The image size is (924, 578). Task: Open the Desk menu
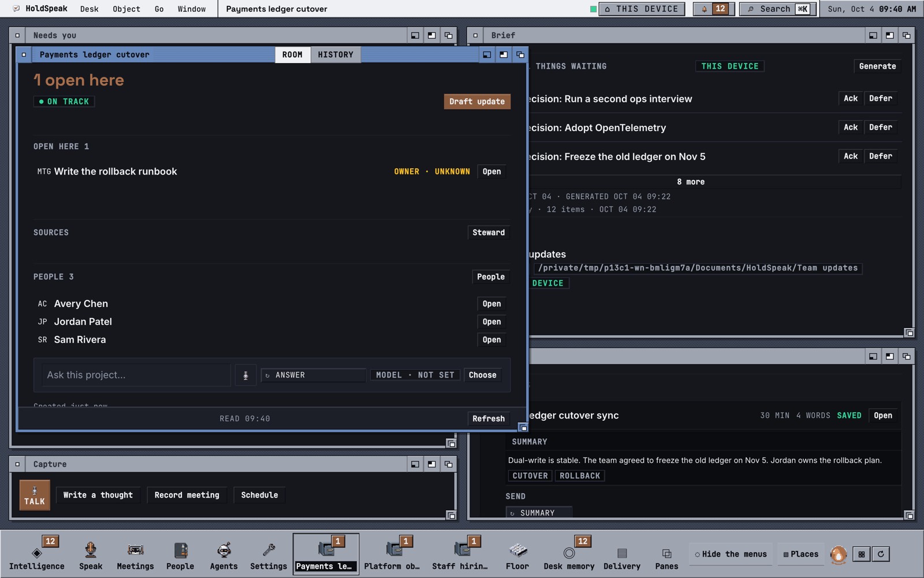click(x=89, y=9)
